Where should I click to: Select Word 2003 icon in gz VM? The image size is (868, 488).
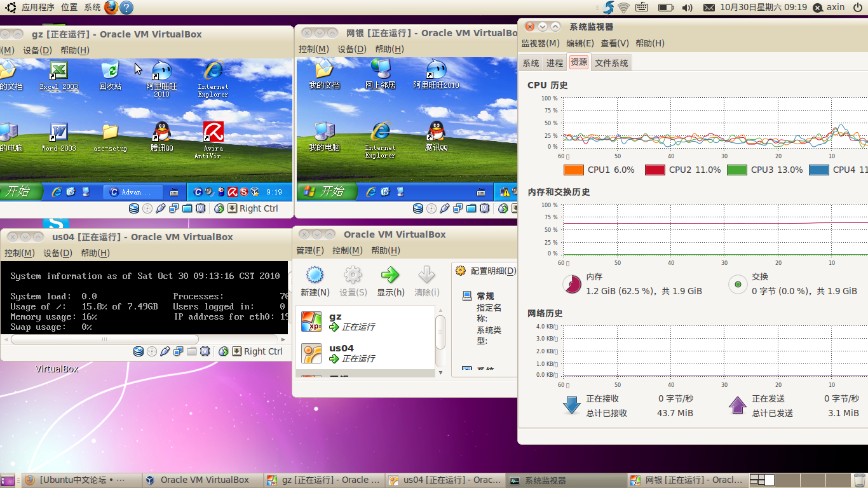pos(58,137)
